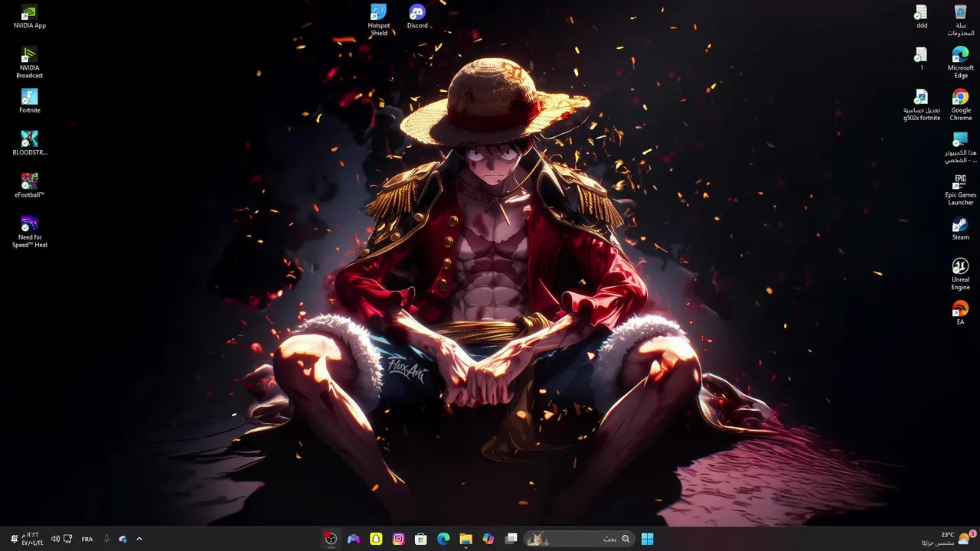980x551 pixels.
Task: Select Need for Speed Heat shortcut
Action: coord(29,232)
